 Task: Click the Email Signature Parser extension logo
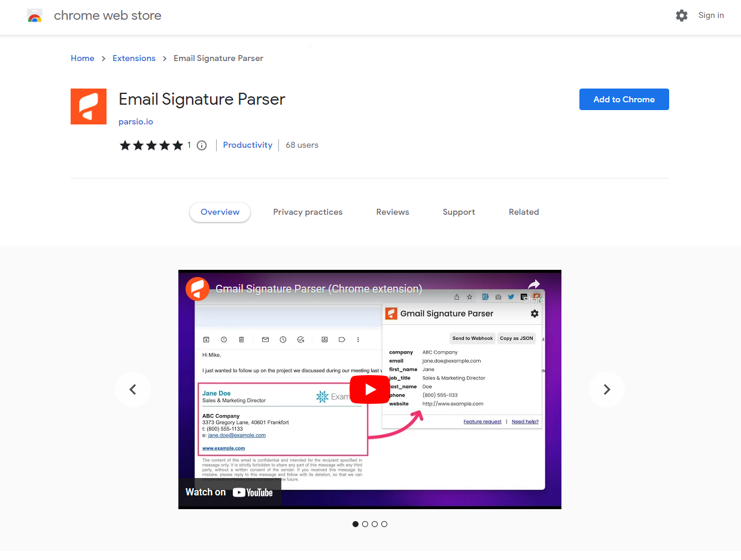88,106
